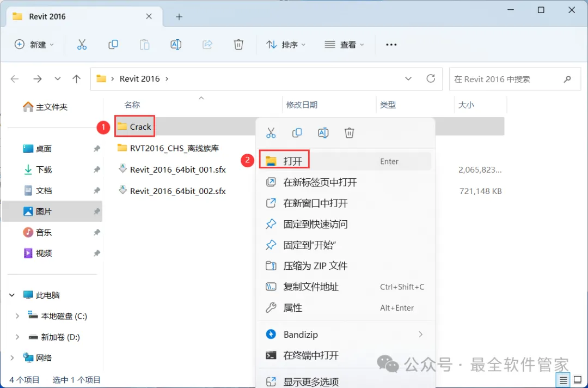Click pin icon next to 音乐

pos(96,233)
